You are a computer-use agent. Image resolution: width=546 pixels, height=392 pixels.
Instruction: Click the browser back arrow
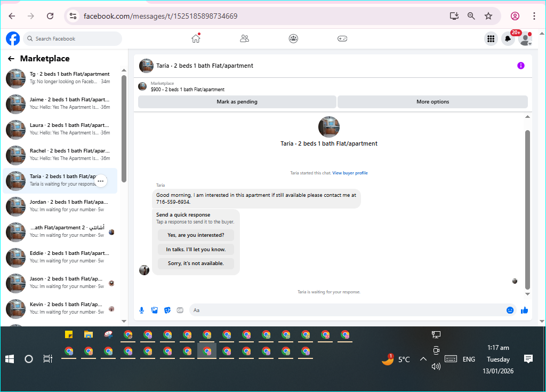[12, 16]
